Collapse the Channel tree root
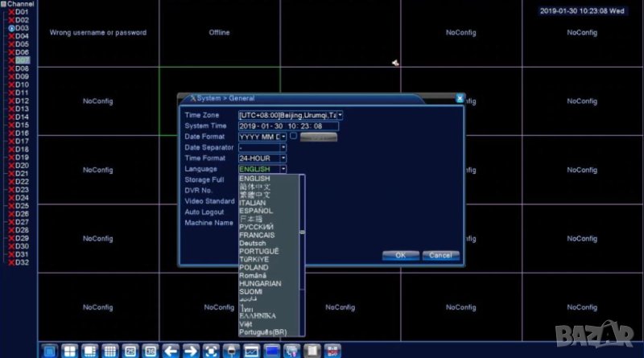Image resolution: width=644 pixels, height=358 pixels. [x=3, y=4]
